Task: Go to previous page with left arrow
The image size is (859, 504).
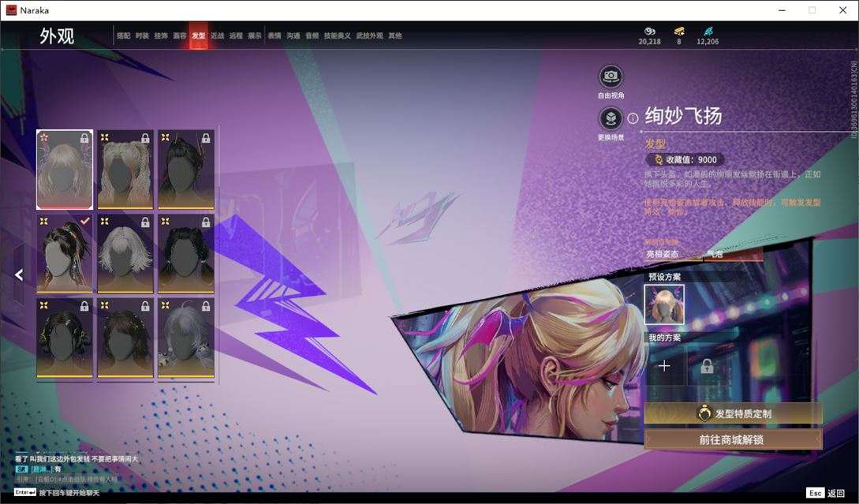Action: tap(19, 274)
